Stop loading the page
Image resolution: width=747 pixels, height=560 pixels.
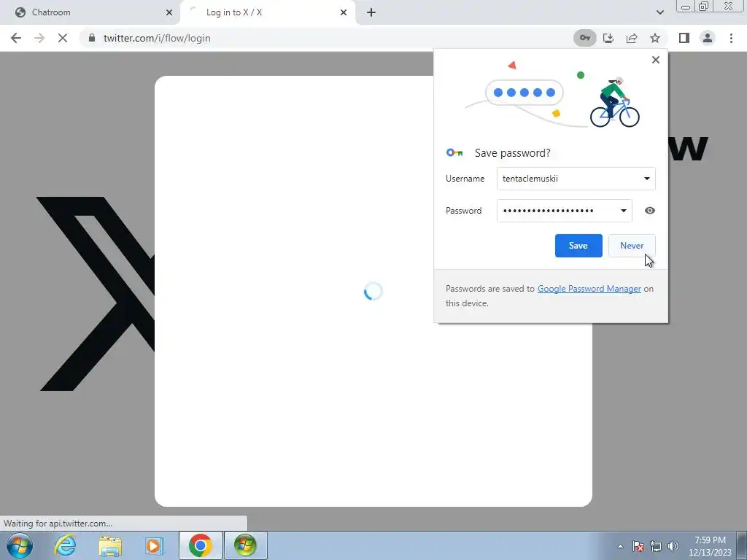pyautogui.click(x=63, y=38)
